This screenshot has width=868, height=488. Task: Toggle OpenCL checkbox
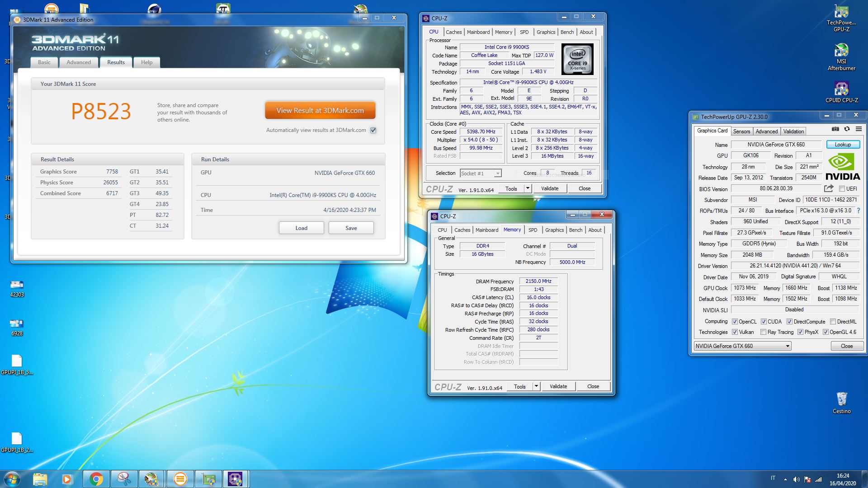[x=735, y=322]
